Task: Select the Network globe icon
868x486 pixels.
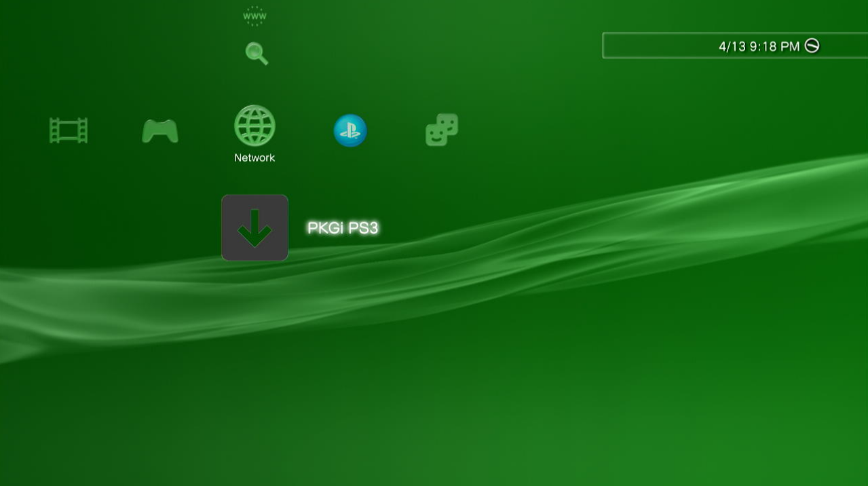Action: pos(254,126)
